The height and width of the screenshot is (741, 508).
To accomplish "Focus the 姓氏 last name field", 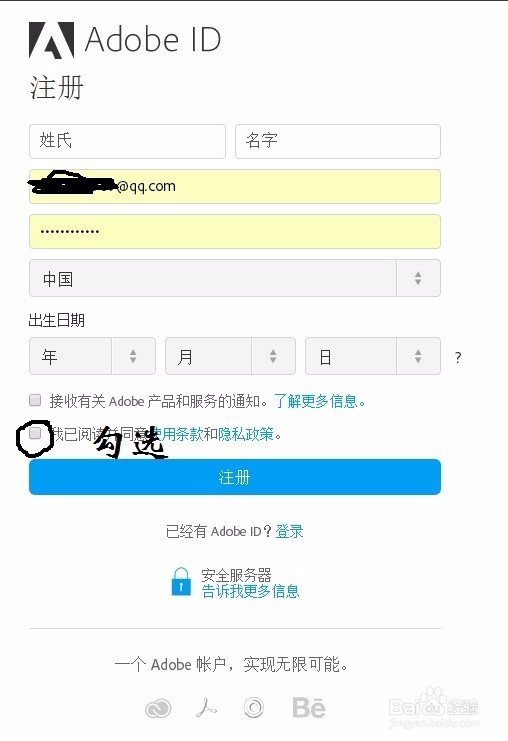I will pos(127,141).
